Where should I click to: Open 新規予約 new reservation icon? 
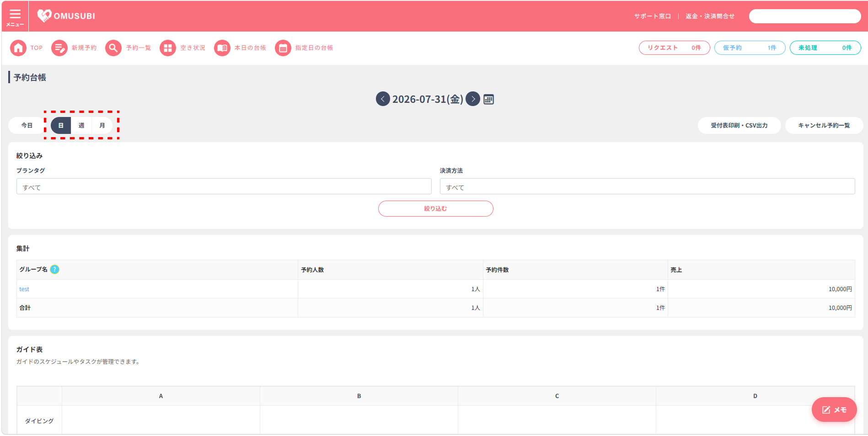tap(59, 48)
